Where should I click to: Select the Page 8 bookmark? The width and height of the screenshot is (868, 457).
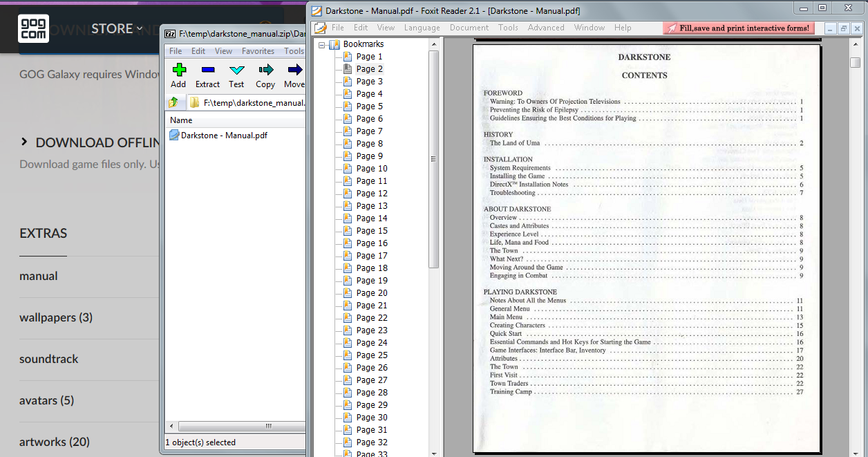(369, 144)
